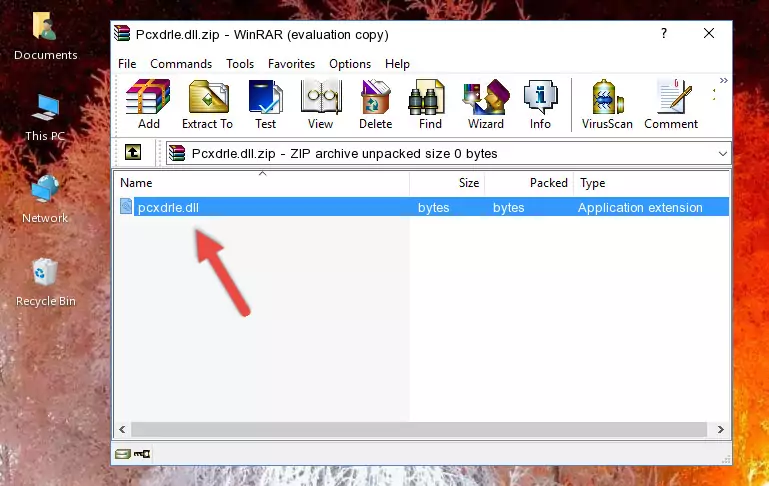Click the title bar help question mark
Image resolution: width=769 pixels, height=486 pixels.
click(664, 33)
